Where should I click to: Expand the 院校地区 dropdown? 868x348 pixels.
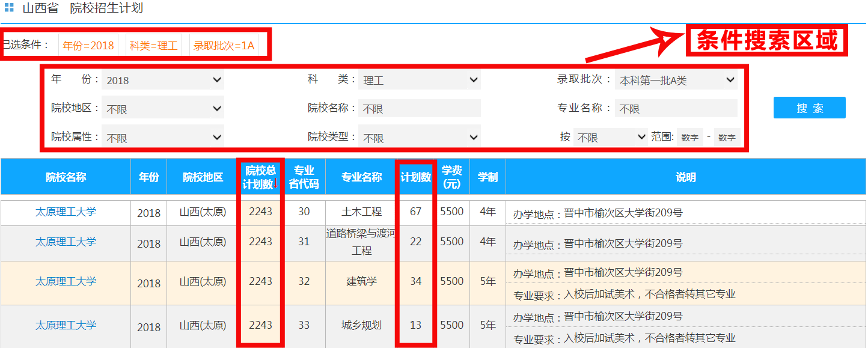pos(162,109)
